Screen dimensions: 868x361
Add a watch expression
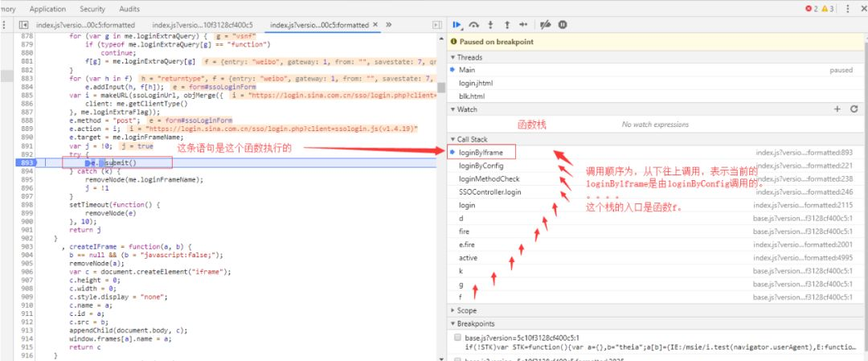[x=837, y=109]
